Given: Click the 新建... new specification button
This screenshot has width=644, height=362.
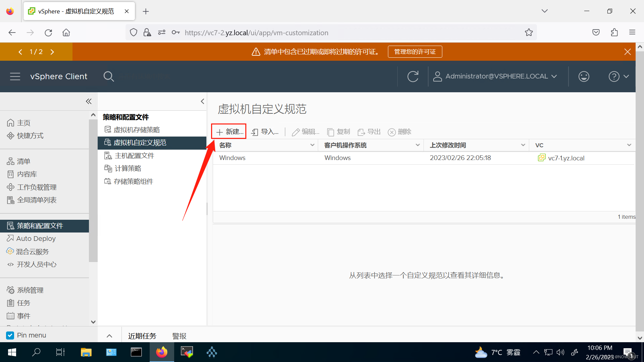Looking at the screenshot, I should pos(230,132).
